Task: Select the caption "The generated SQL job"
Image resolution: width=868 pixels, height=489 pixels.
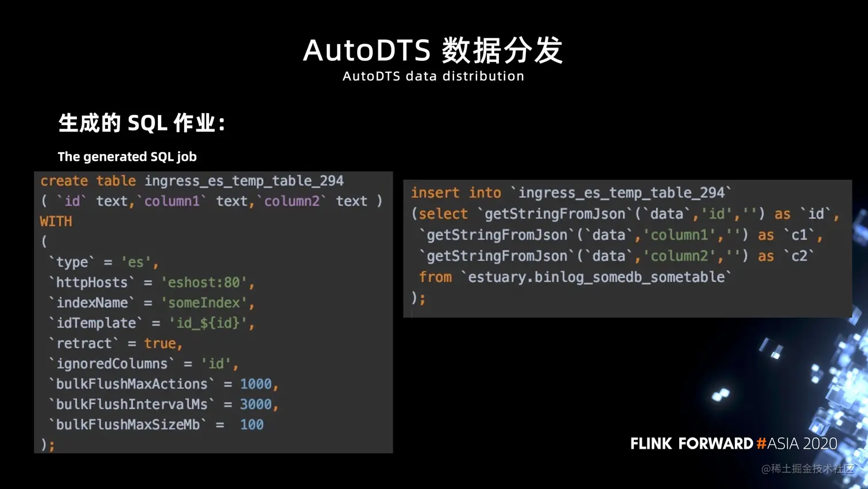Action: click(127, 157)
